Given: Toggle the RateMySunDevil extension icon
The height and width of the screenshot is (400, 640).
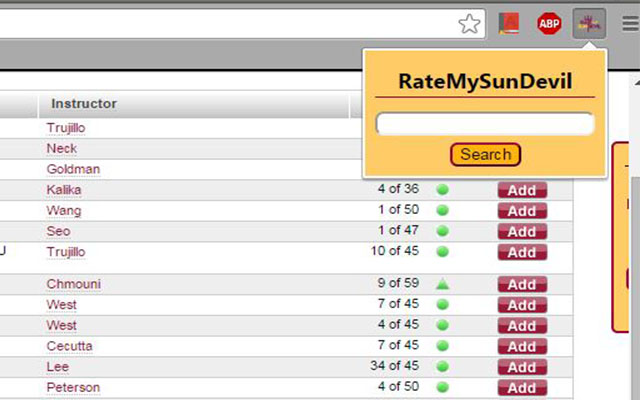Looking at the screenshot, I should 589,24.
